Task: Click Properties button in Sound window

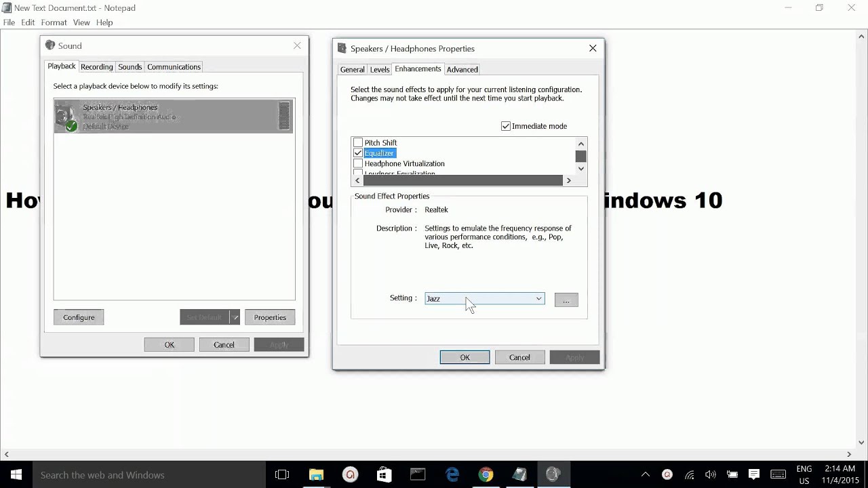Action: (270, 317)
